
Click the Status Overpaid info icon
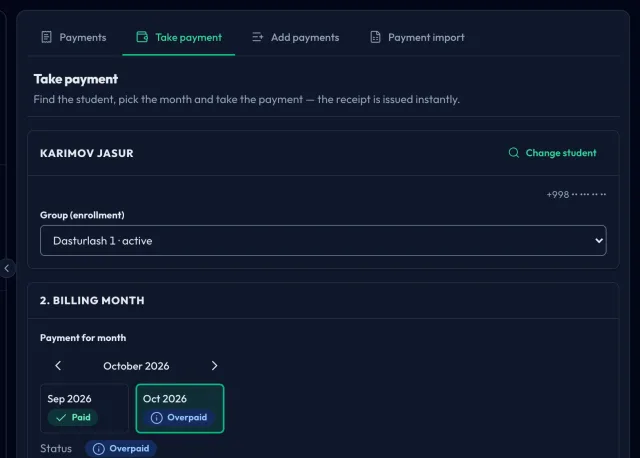[99, 449]
